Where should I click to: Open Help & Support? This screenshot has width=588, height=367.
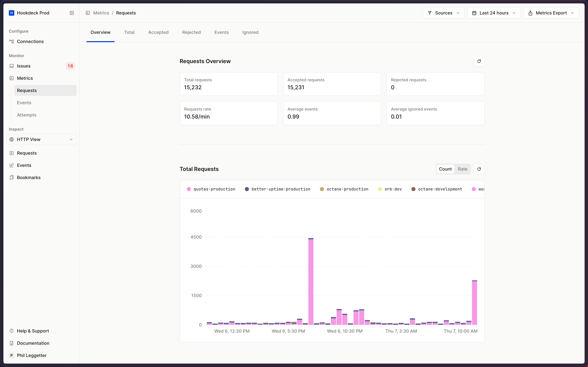pyautogui.click(x=33, y=331)
